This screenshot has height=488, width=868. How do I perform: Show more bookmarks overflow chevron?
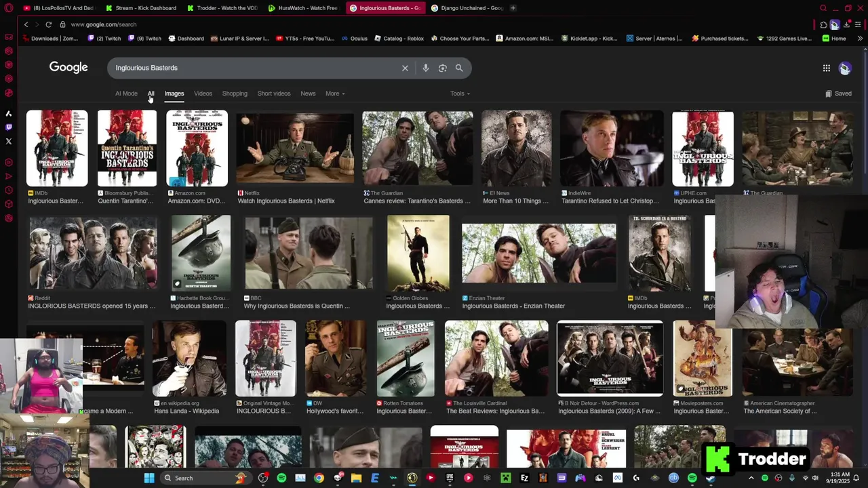[860, 39]
